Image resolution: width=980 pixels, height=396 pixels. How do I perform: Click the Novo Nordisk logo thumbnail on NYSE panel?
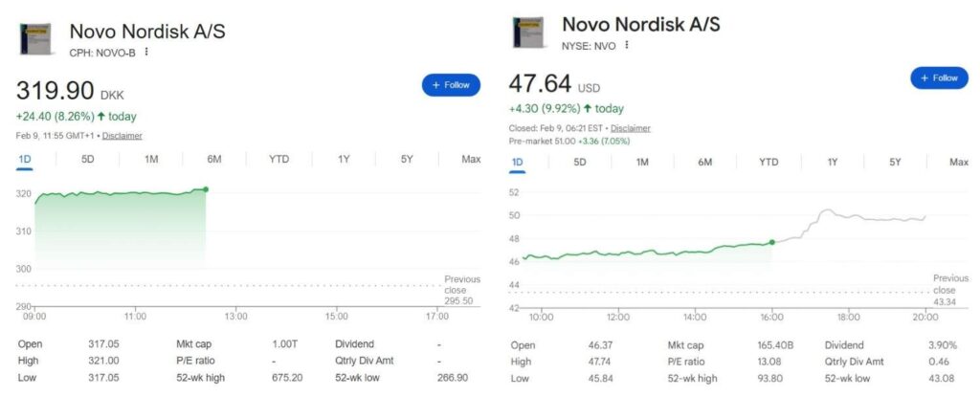tap(530, 34)
